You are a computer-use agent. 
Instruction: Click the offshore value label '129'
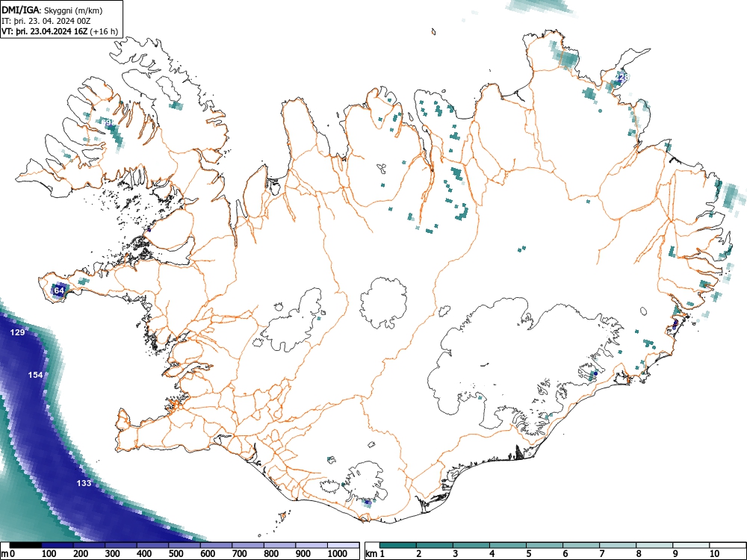17,332
